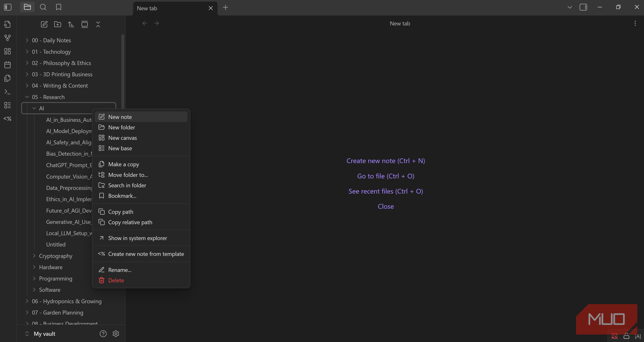The width and height of the screenshot is (644, 342).
Task: Click the Close link in empty tab
Action: pyautogui.click(x=386, y=206)
